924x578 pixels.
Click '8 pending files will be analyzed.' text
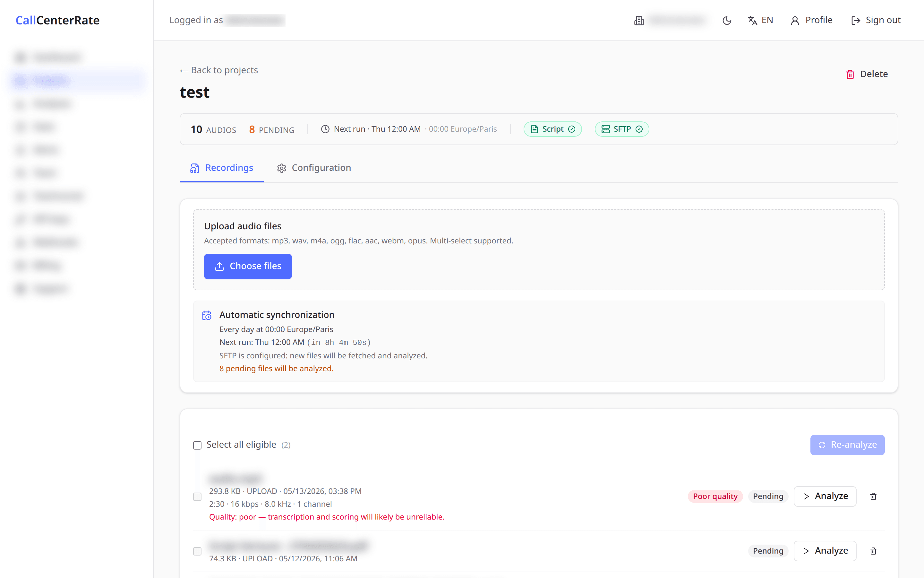(x=277, y=369)
